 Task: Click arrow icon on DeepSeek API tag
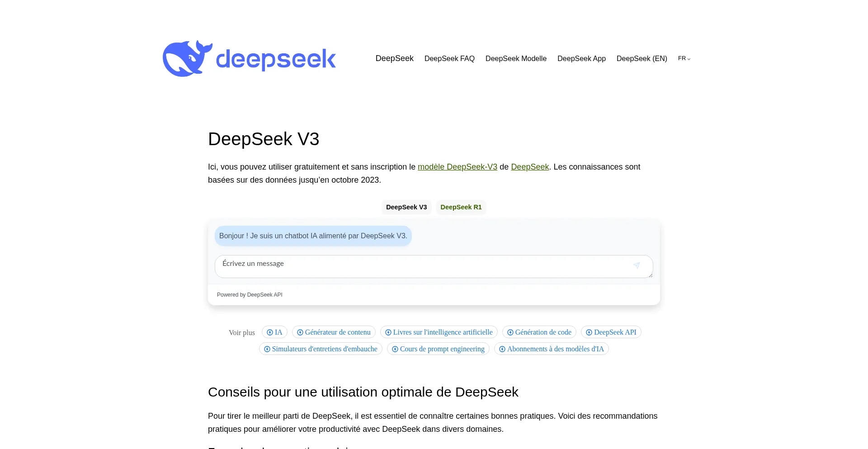coord(589,332)
